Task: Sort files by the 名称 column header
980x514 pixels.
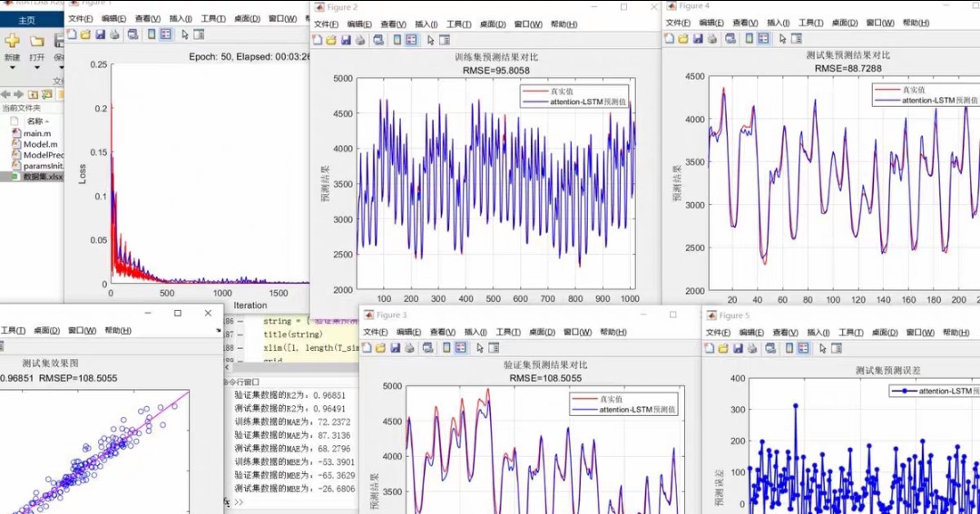Action: 36,121
